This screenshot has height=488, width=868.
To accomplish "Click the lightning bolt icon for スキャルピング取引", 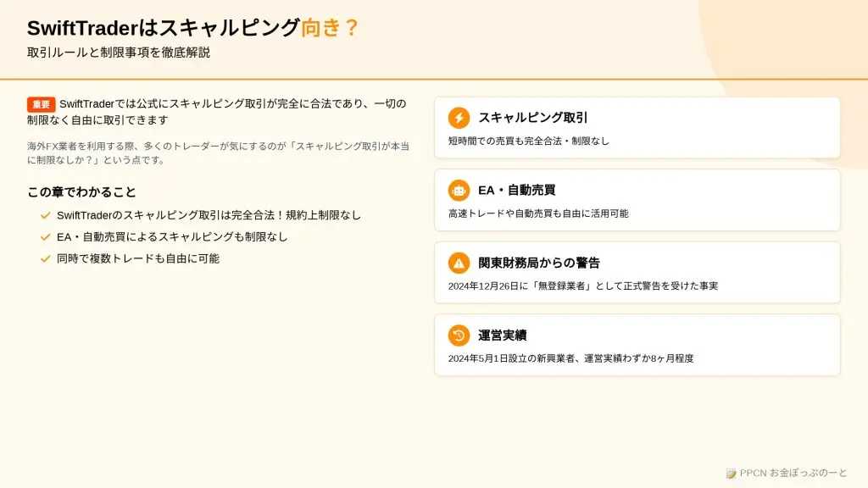I will 459,118.
